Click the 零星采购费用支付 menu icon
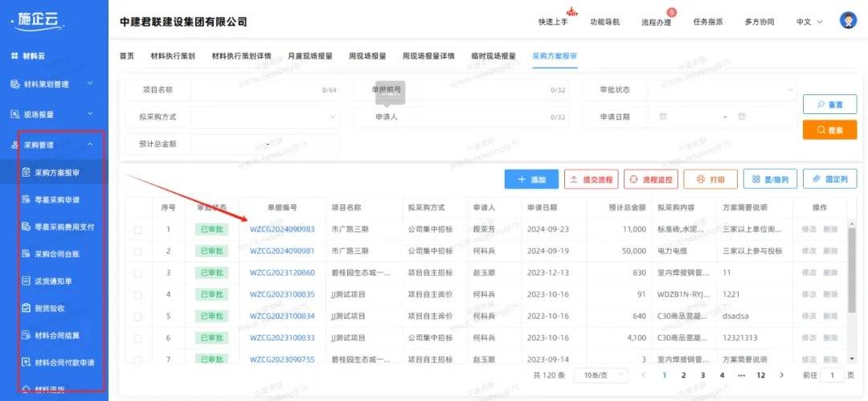The width and height of the screenshot is (868, 401). click(26, 227)
